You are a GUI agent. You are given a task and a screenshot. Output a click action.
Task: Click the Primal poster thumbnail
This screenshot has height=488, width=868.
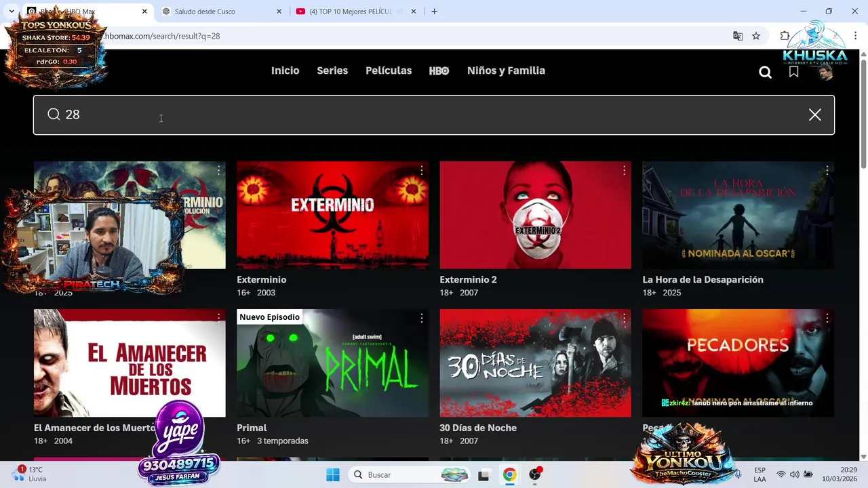coord(332,363)
